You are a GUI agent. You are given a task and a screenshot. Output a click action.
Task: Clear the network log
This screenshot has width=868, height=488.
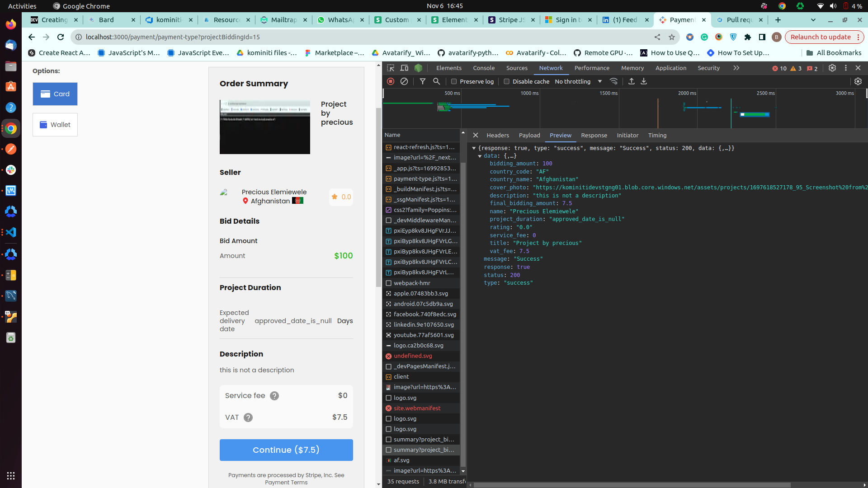coord(404,81)
